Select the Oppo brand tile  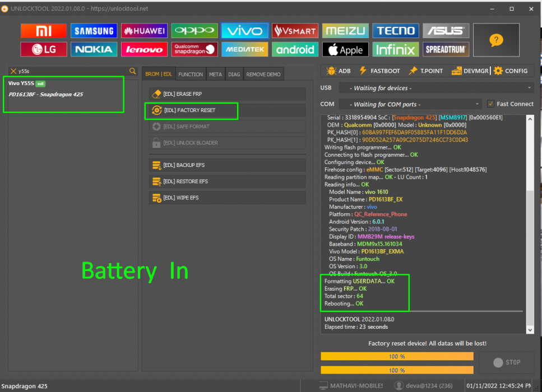tap(194, 31)
